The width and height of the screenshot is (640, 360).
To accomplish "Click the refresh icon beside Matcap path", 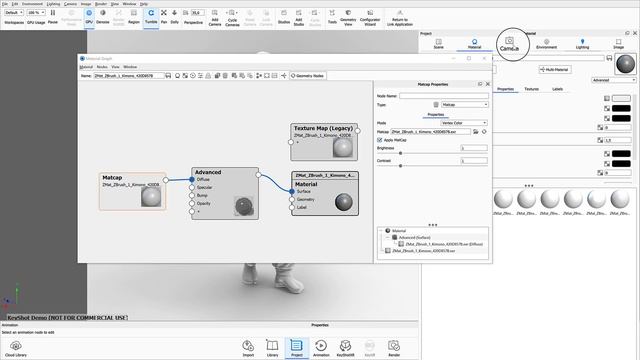I will click(484, 132).
